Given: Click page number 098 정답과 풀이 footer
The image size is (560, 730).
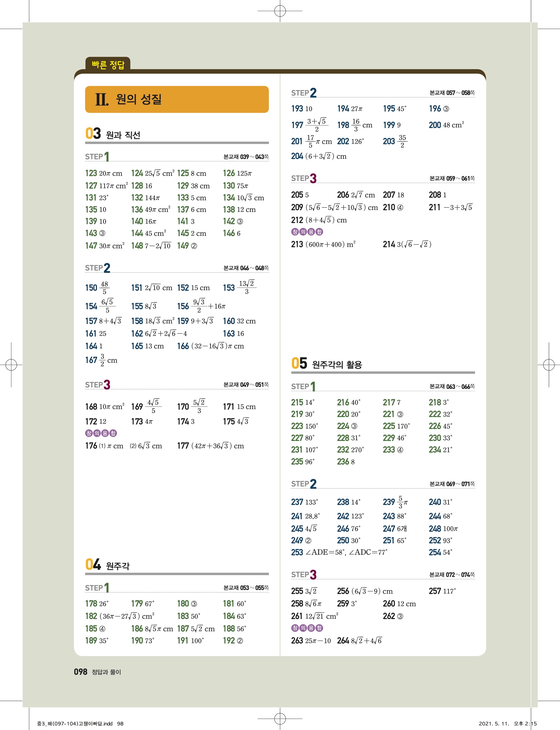Looking at the screenshot, I should (97, 672).
